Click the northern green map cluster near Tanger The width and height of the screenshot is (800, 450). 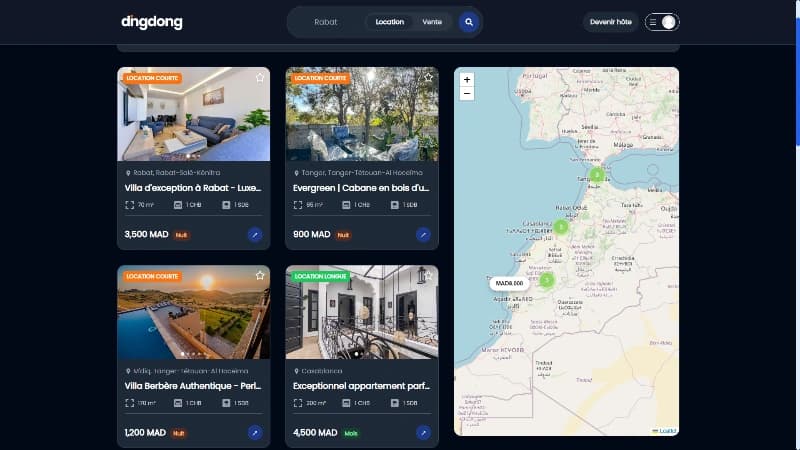(x=596, y=175)
